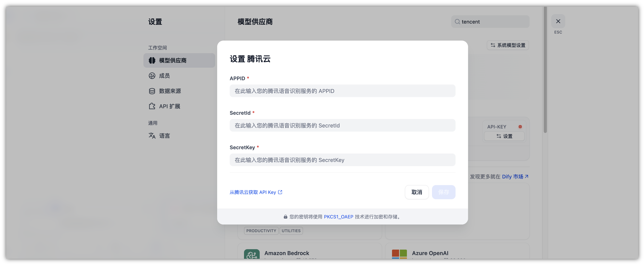Image resolution: width=644 pixels, height=267 pixels.
Task: Focus the APPID input field
Action: [x=342, y=91]
